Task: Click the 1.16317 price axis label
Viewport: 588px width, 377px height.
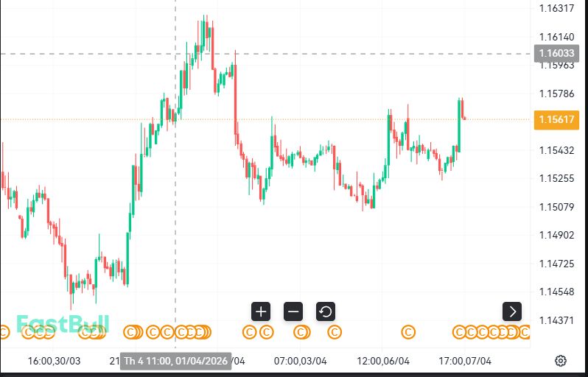Action: click(x=557, y=9)
